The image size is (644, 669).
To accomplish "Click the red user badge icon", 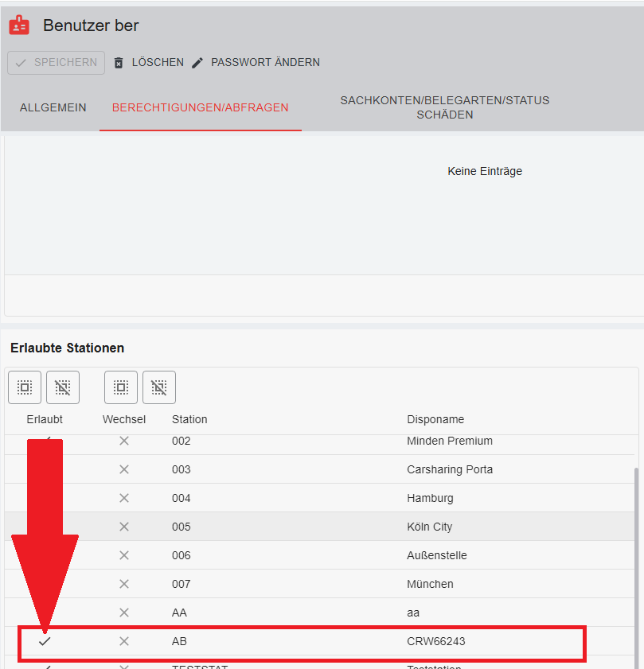I will click(19, 25).
